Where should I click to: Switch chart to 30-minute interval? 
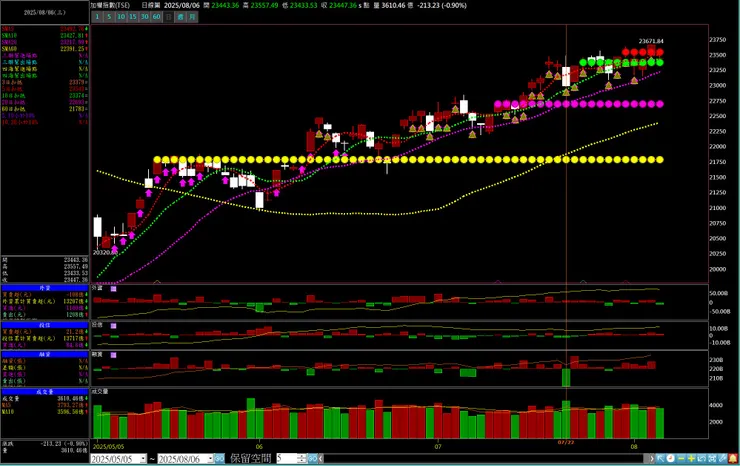[144, 17]
